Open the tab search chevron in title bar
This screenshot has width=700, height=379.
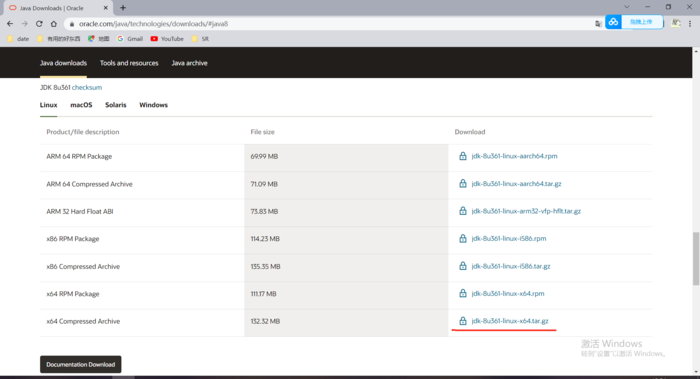(x=627, y=7)
